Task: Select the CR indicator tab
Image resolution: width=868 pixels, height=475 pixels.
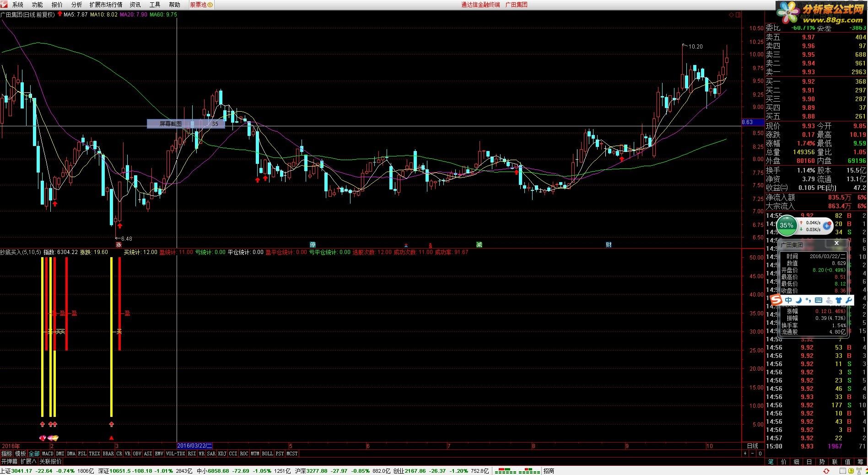Action: [x=119, y=453]
